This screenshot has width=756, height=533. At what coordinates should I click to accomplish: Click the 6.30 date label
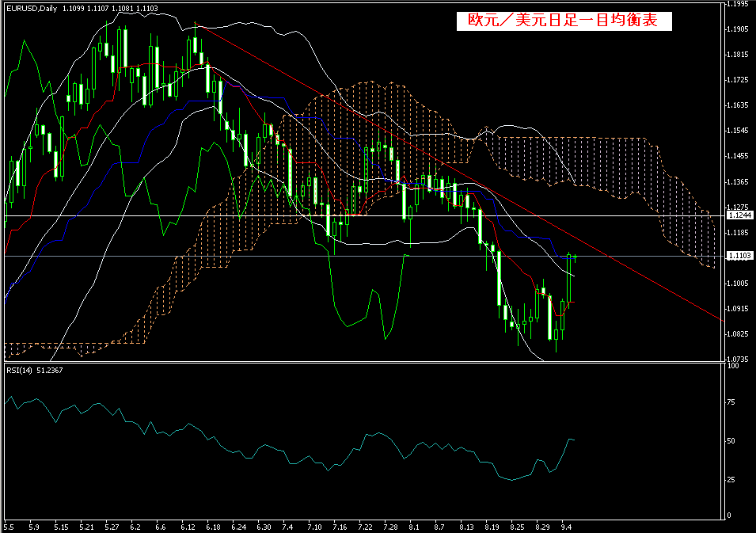264,527
